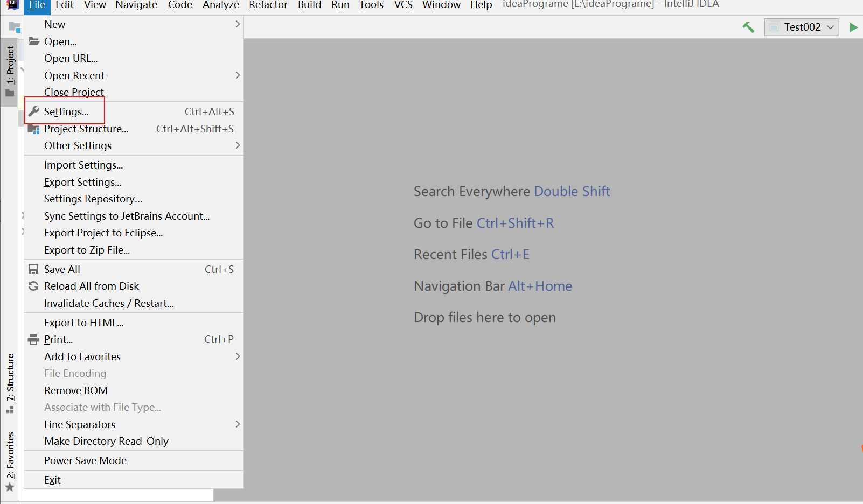863x504 pixels.
Task: Click Ctrl+Alt+Shift+S shortcut text
Action: pyautogui.click(x=195, y=129)
